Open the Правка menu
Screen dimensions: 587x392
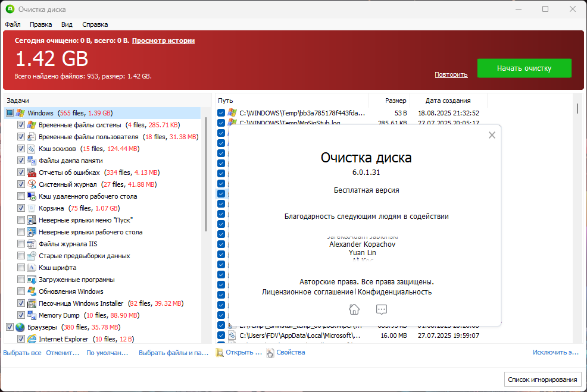pyautogui.click(x=41, y=24)
